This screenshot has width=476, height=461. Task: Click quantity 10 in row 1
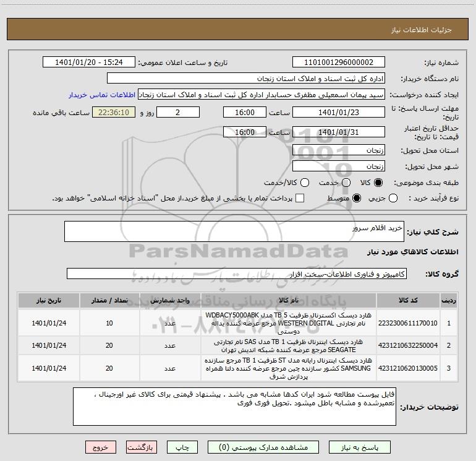click(x=109, y=323)
